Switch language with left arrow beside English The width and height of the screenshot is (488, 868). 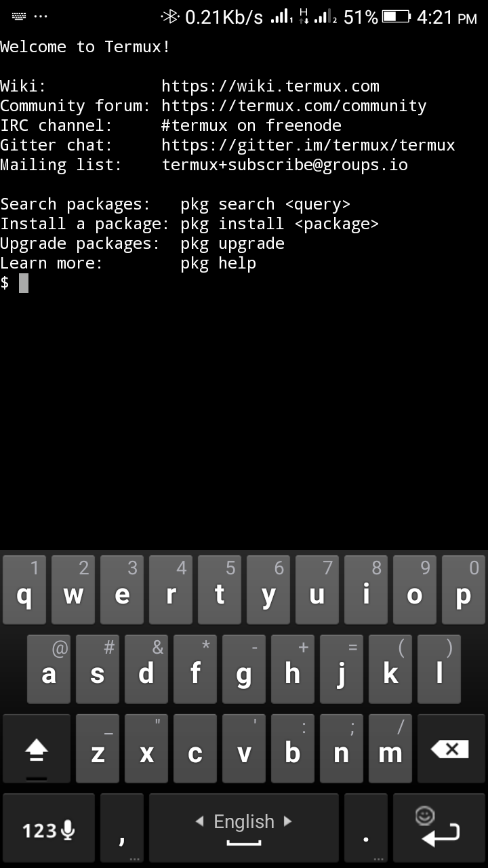(199, 821)
